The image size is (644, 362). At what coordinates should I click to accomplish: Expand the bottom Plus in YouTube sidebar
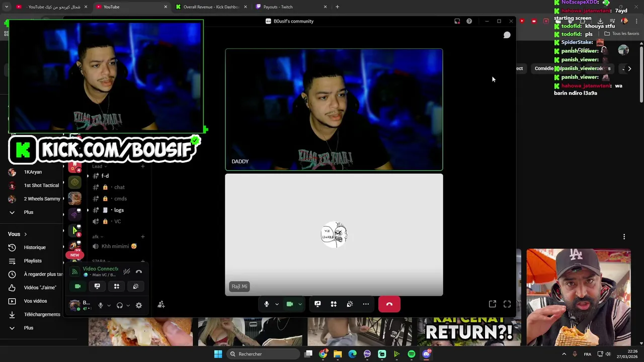tap(29, 328)
